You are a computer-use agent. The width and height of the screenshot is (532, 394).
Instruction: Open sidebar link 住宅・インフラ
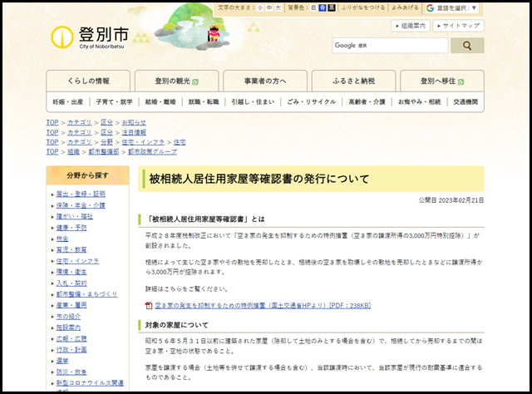(77, 261)
